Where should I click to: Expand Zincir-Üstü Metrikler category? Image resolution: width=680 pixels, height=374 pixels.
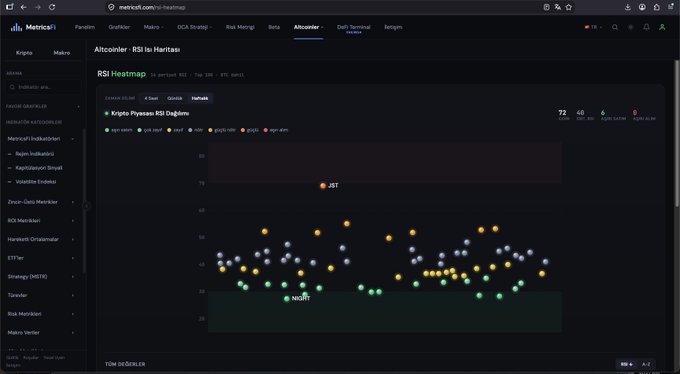click(40, 202)
